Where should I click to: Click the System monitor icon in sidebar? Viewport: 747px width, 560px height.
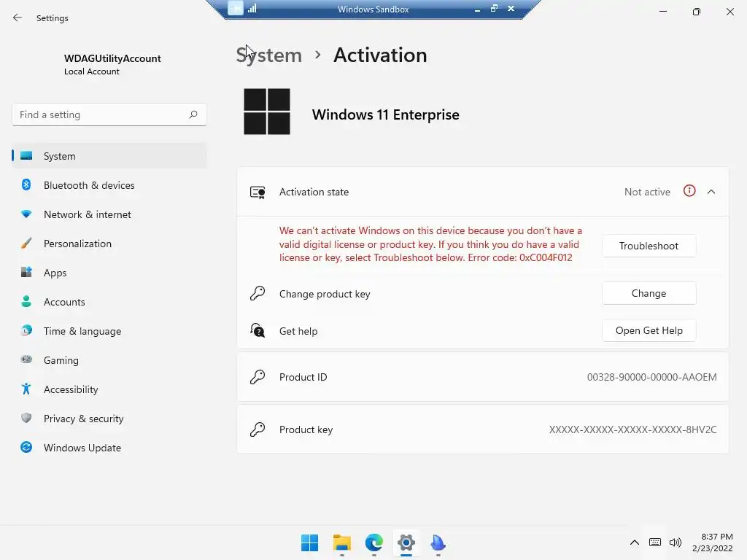26,156
